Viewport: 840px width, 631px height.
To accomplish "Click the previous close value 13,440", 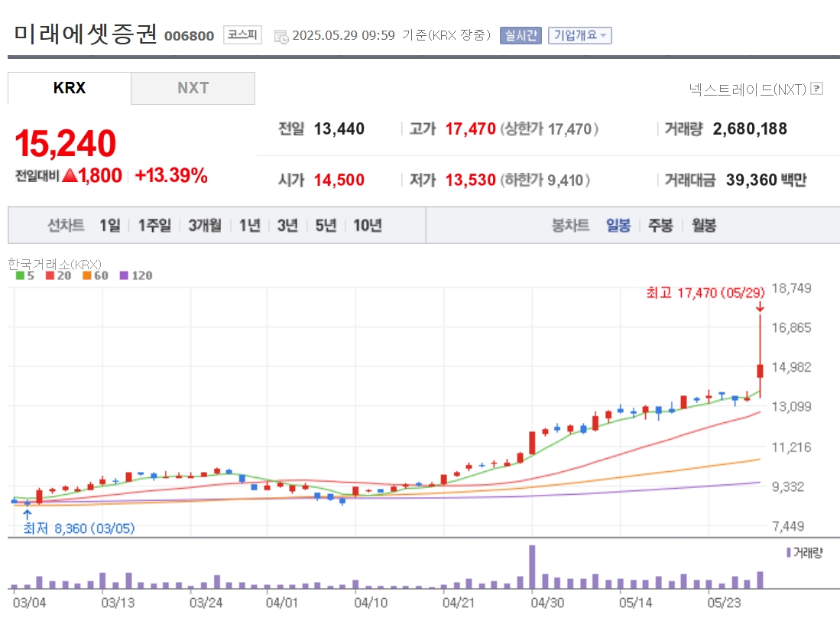I will [x=339, y=128].
